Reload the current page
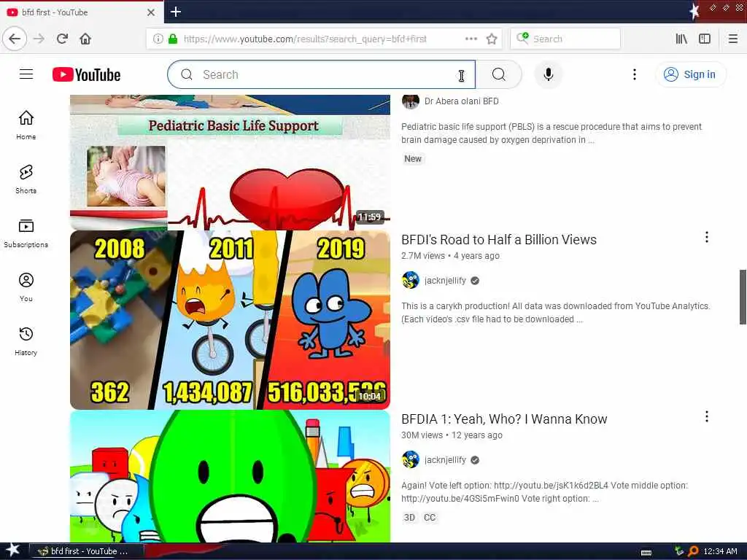The image size is (747, 560). [62, 39]
